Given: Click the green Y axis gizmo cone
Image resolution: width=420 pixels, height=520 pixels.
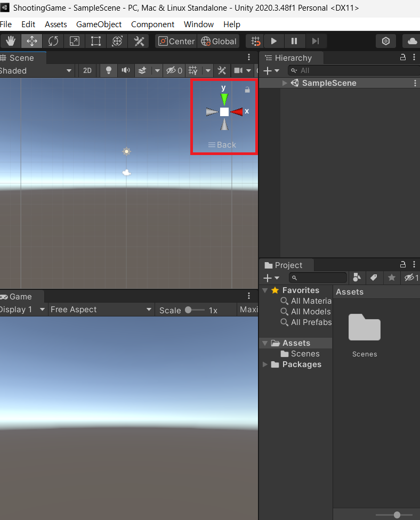Looking at the screenshot, I should pyautogui.click(x=224, y=99).
